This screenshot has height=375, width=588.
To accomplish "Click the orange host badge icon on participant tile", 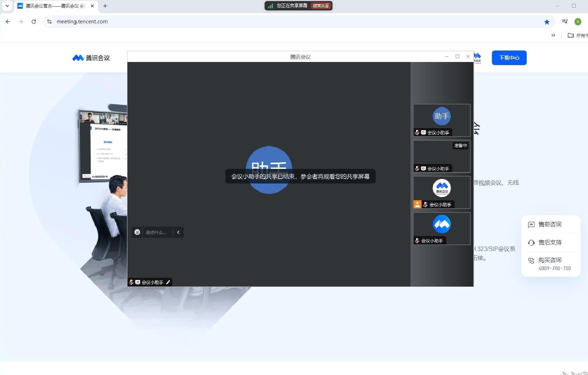I will (417, 204).
